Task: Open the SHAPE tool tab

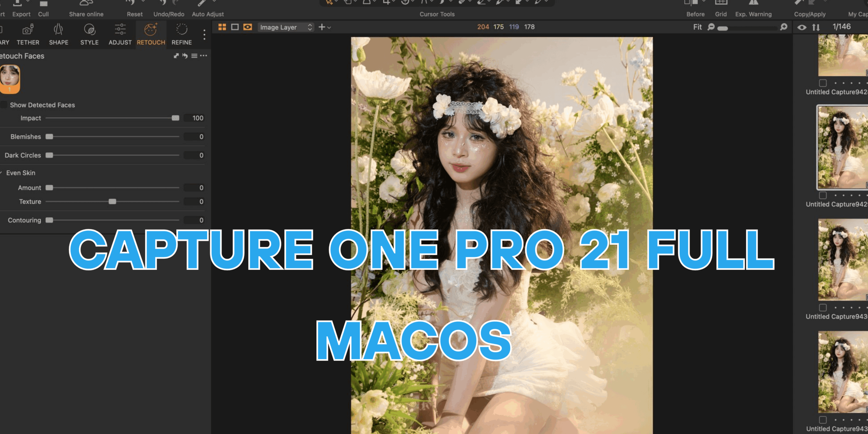Action: tap(58, 35)
